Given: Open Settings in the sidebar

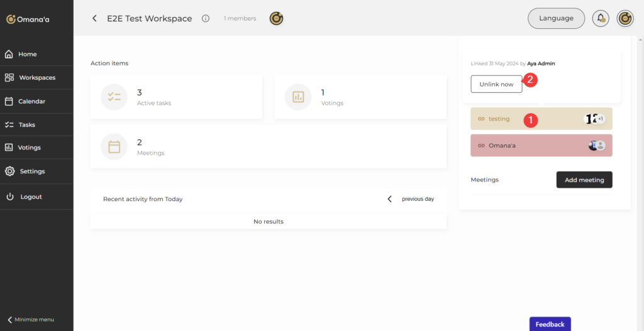Looking at the screenshot, I should 31,171.
